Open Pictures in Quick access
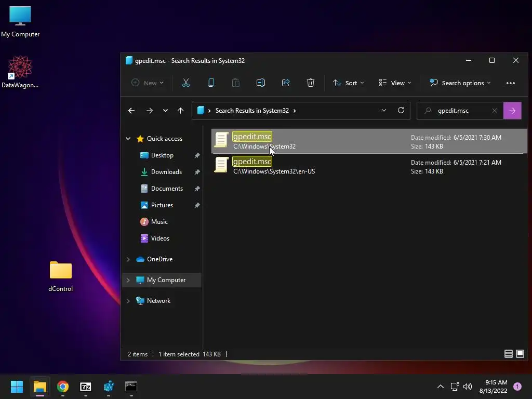 [x=162, y=205]
